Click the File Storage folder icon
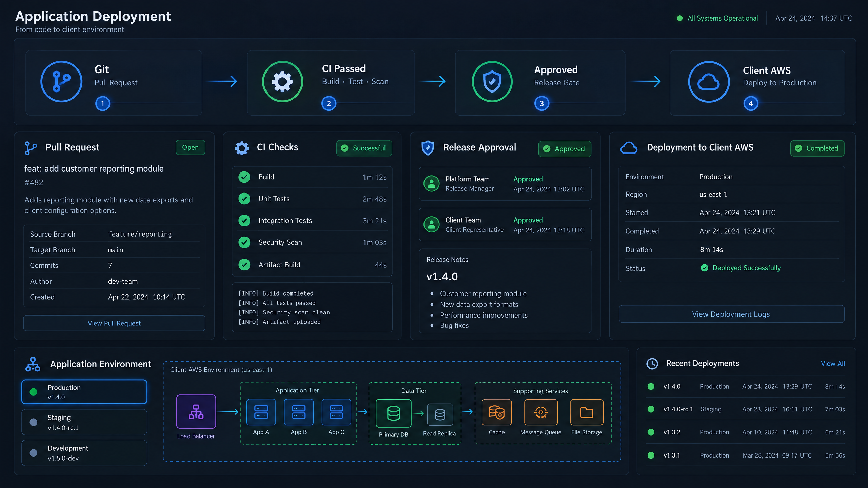 [x=587, y=412]
